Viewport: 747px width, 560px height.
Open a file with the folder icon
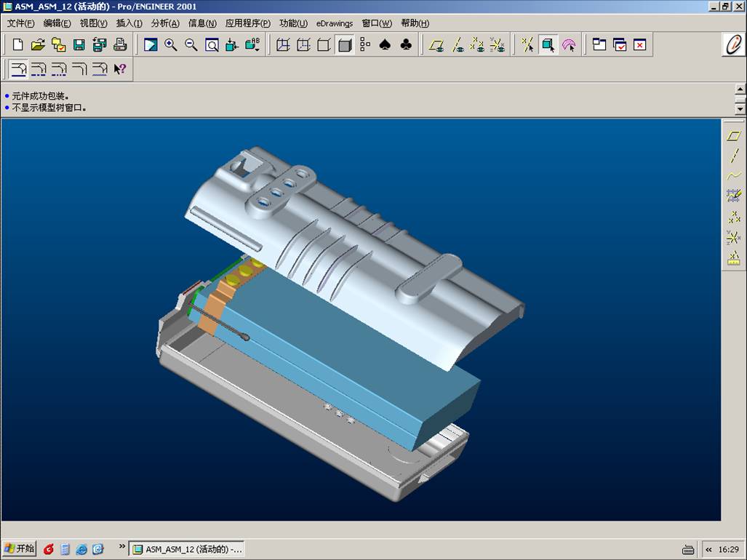(x=38, y=45)
